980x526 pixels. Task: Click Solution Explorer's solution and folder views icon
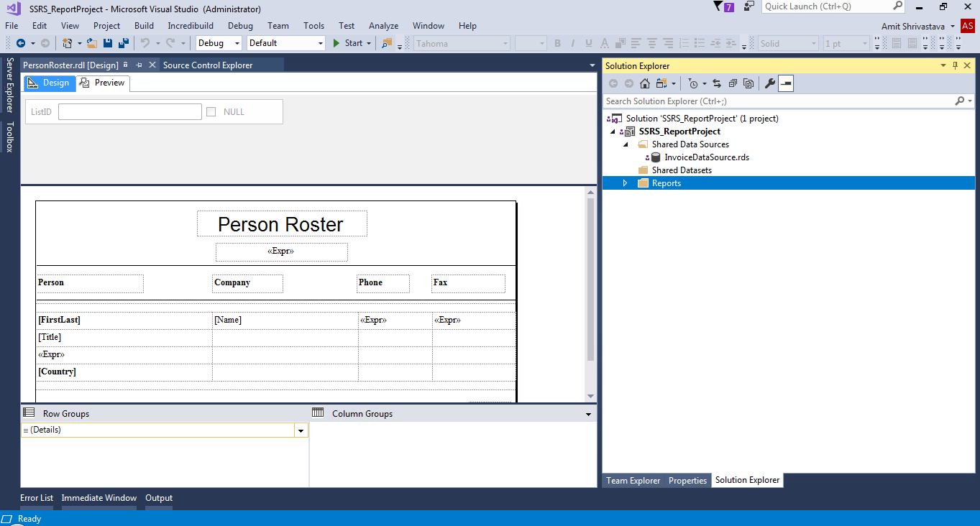pyautogui.click(x=661, y=83)
